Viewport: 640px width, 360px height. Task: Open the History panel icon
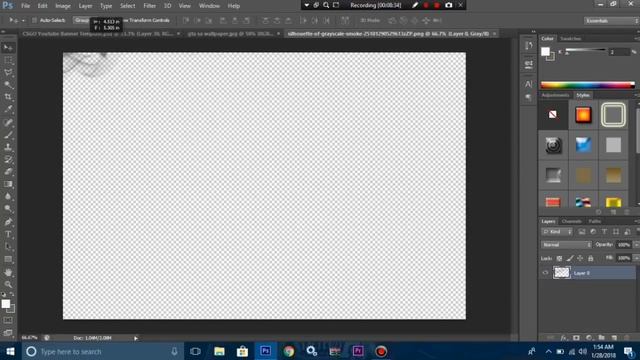529,46
